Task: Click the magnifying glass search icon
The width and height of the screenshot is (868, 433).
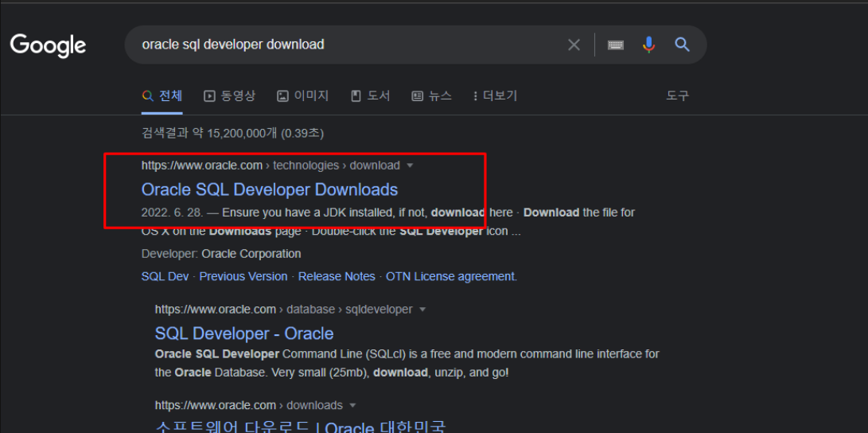Action: (x=683, y=45)
